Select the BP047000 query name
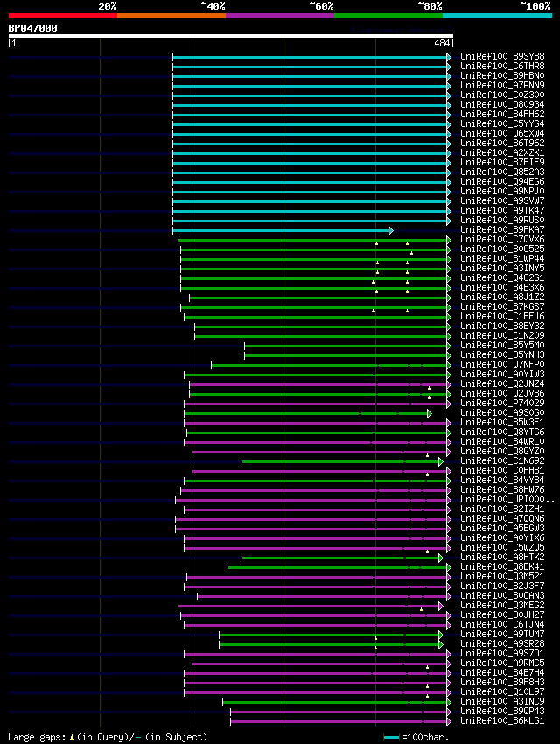 (32, 28)
